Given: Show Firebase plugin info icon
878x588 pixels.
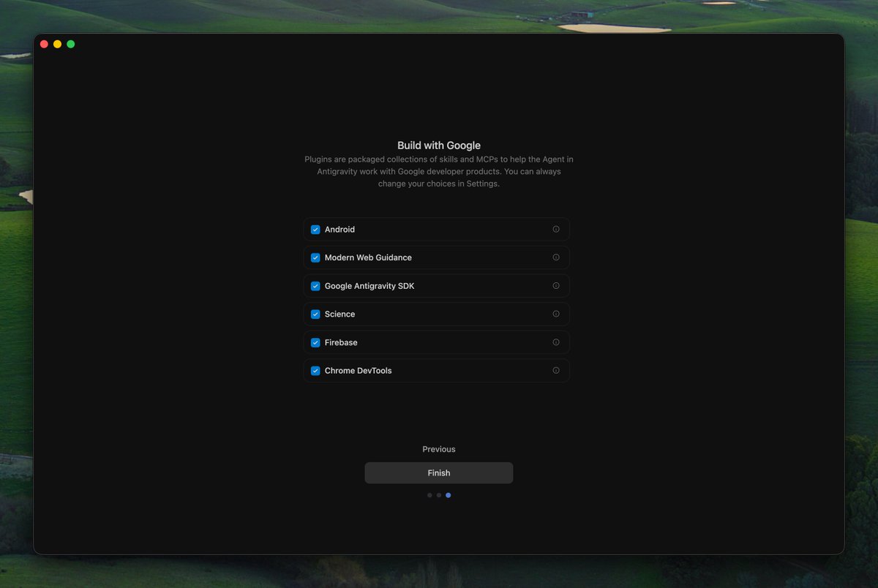Looking at the screenshot, I should [556, 342].
